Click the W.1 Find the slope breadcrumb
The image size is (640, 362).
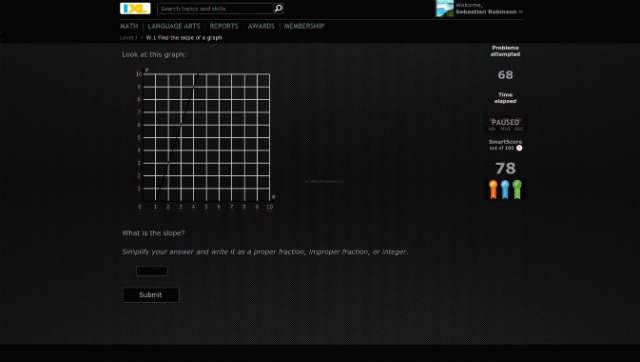(184, 38)
